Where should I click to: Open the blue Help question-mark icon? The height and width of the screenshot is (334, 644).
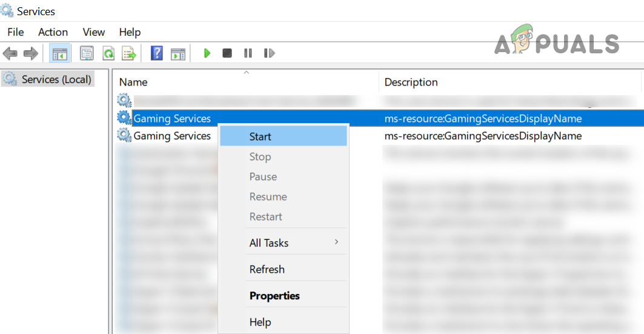[156, 53]
